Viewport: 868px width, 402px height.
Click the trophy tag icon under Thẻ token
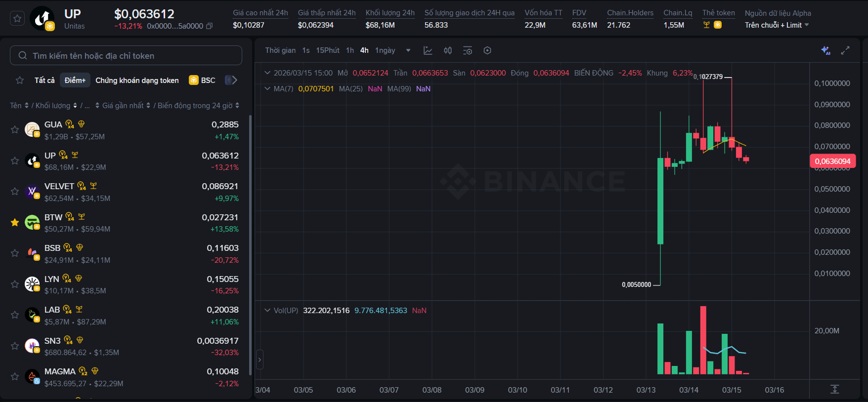click(x=707, y=25)
